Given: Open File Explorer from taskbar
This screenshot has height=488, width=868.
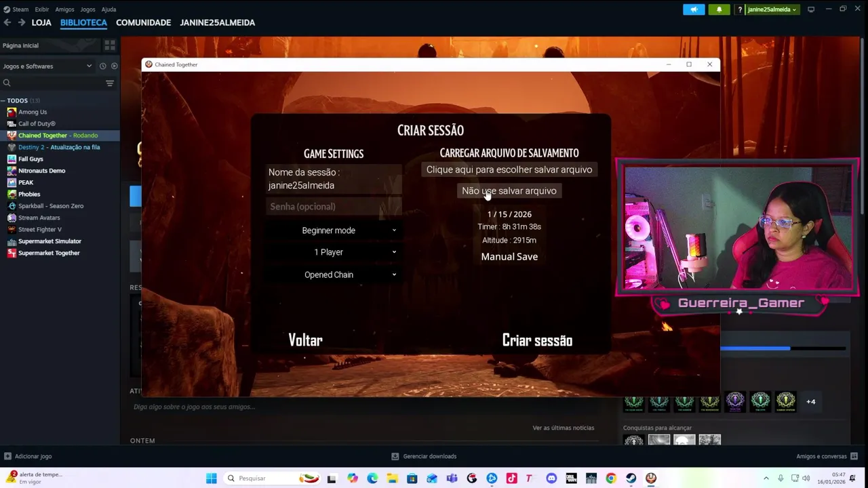Looking at the screenshot, I should pos(392,479).
